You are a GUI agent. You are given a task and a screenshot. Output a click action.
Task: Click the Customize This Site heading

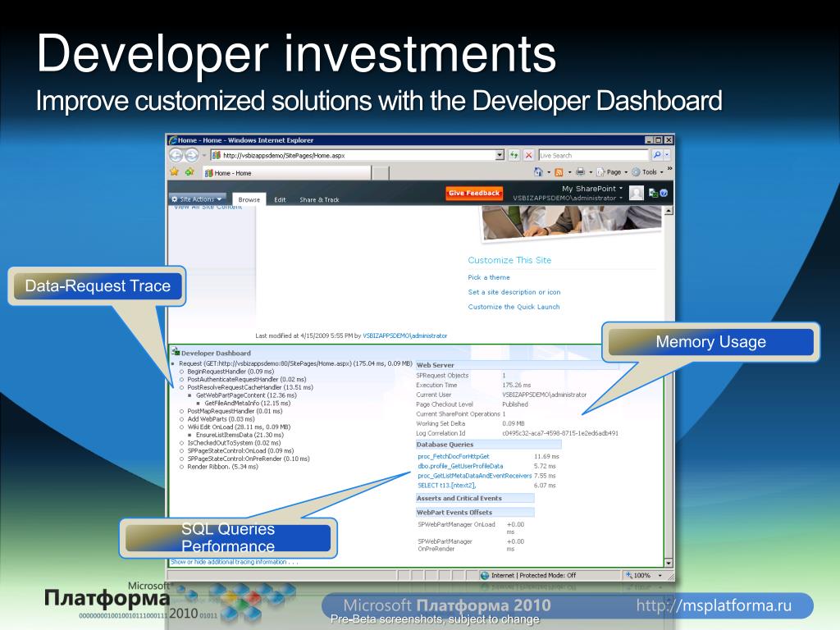[x=509, y=260]
